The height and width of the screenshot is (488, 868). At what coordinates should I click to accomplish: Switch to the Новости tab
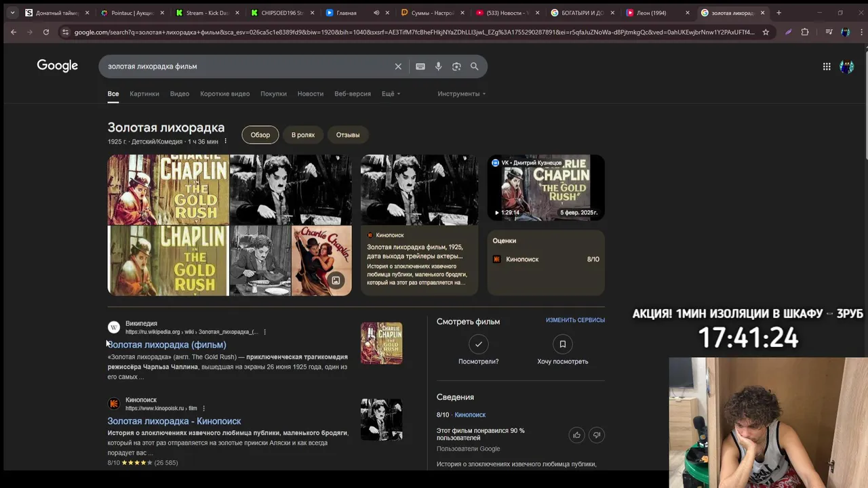(x=311, y=94)
